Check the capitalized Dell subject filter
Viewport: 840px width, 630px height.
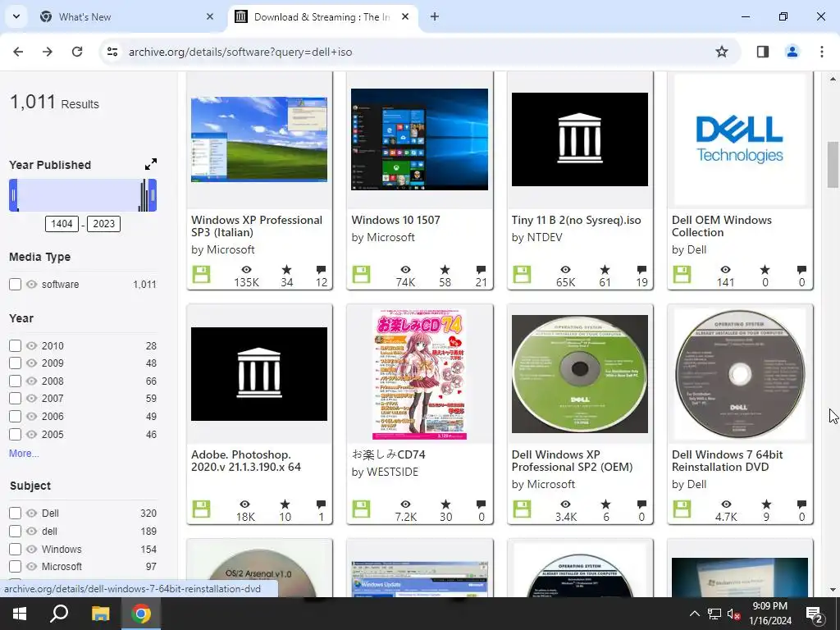[x=15, y=514]
